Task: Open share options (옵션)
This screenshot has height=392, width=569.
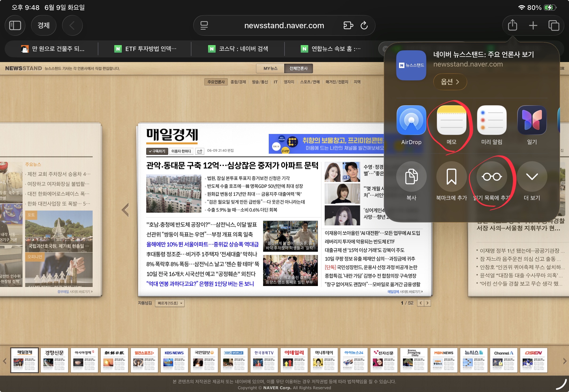Action: (x=450, y=82)
